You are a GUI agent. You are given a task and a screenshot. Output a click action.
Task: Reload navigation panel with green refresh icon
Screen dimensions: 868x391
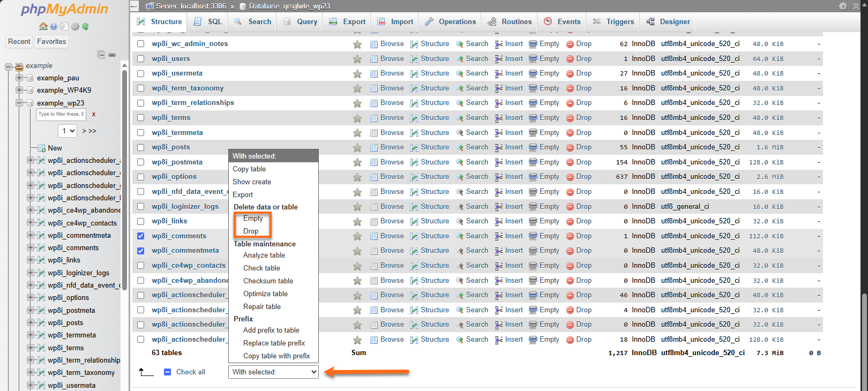(85, 26)
